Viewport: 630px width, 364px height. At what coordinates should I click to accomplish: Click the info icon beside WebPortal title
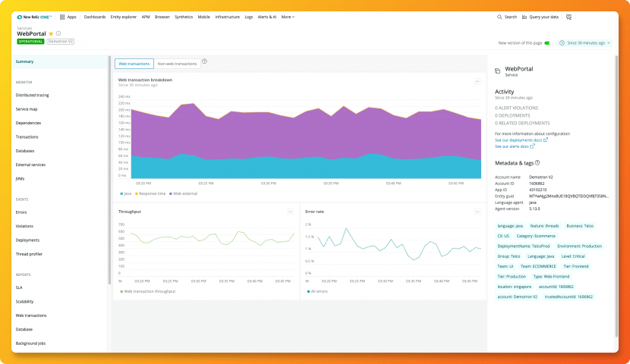coord(58,33)
